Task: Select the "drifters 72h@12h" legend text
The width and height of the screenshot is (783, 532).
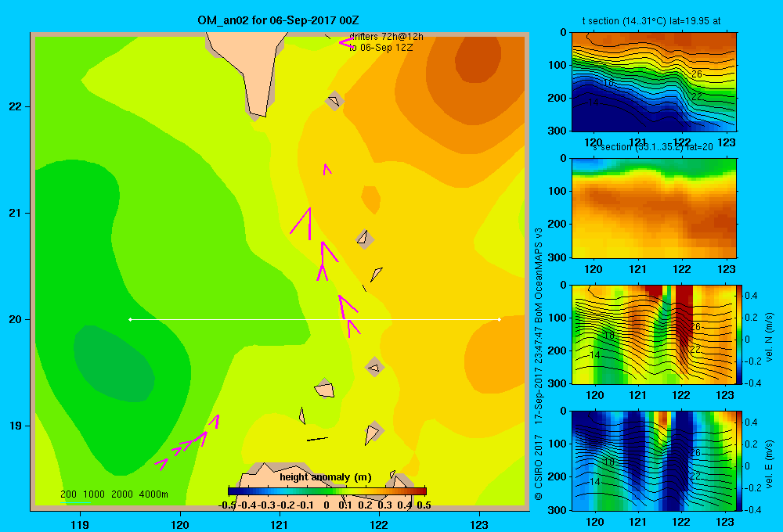Action: click(x=386, y=37)
